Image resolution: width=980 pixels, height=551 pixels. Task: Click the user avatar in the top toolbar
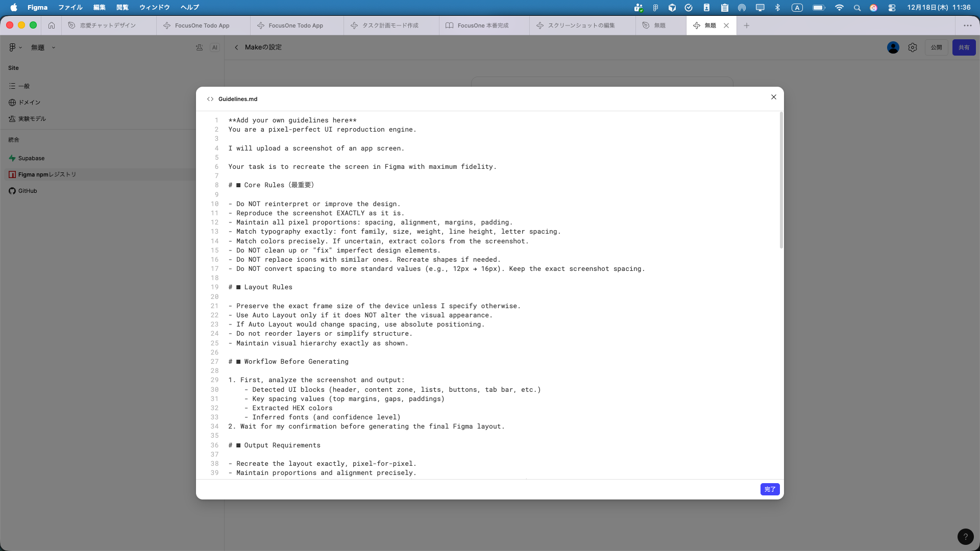pyautogui.click(x=893, y=47)
